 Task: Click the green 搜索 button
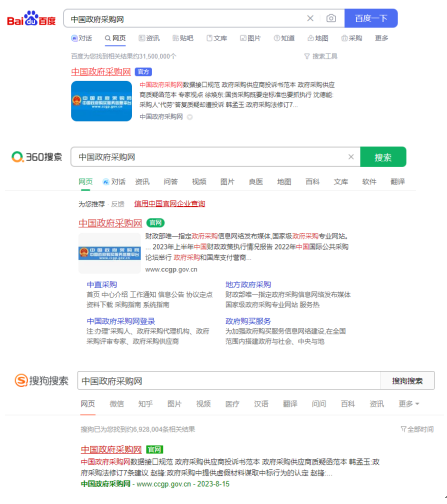[x=383, y=157]
